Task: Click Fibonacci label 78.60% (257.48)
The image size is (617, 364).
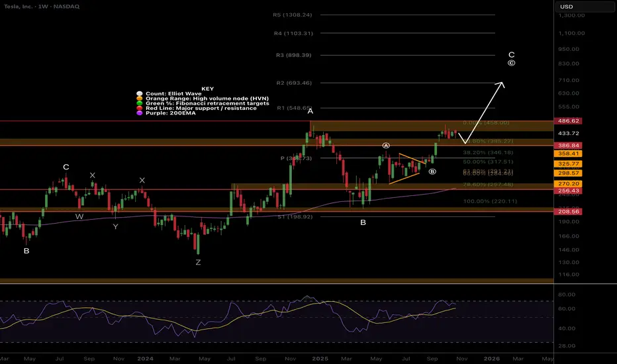Action: point(488,185)
